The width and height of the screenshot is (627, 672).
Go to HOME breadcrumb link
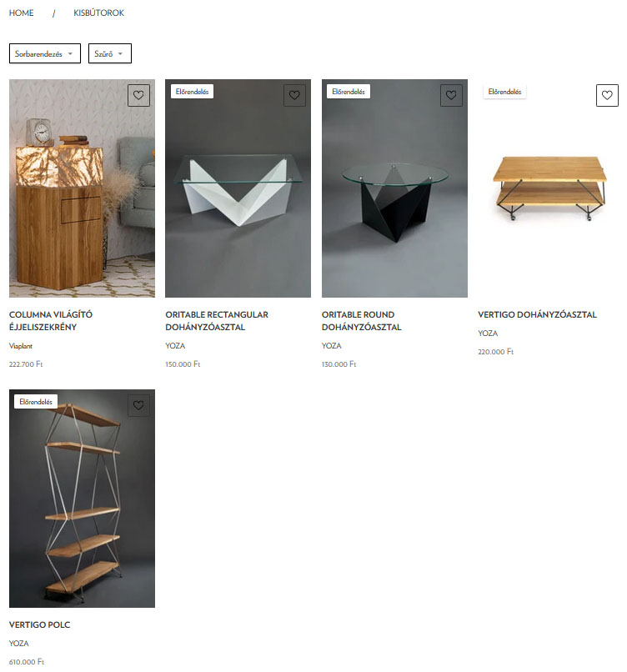[x=22, y=13]
